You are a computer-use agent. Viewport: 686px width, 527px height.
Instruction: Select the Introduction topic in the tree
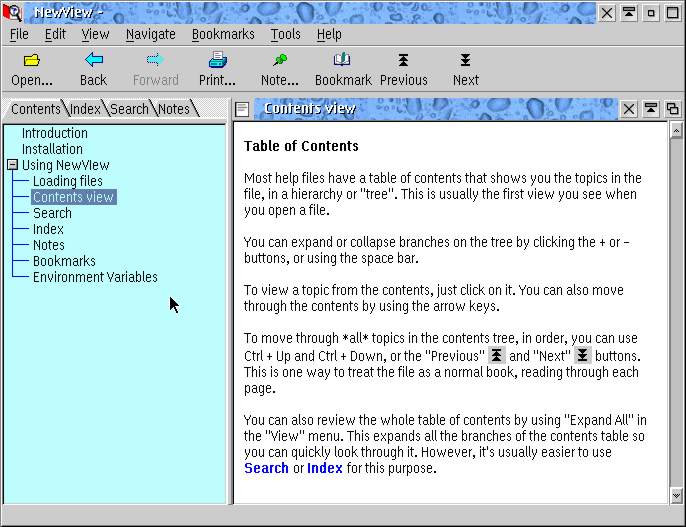pos(55,133)
